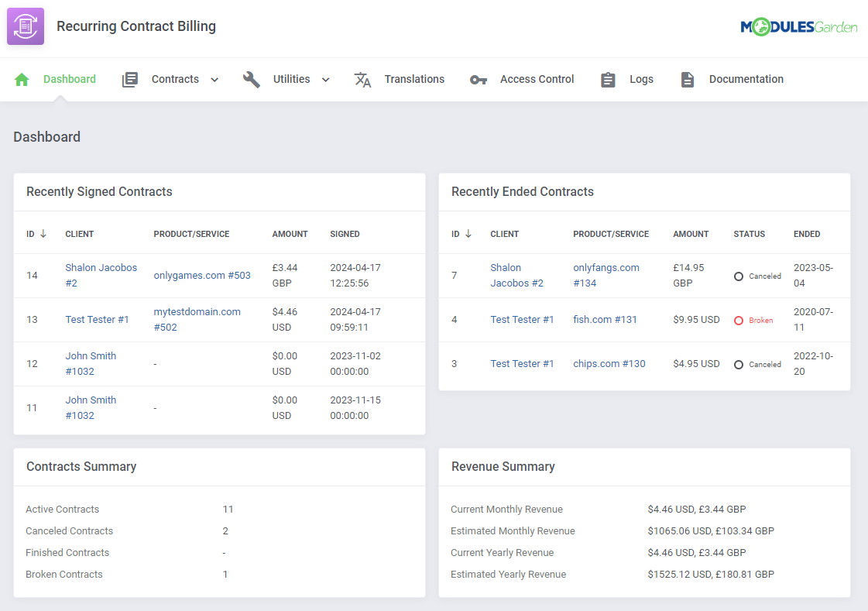
Task: Click CLIENT header in ended contracts
Action: coord(504,234)
